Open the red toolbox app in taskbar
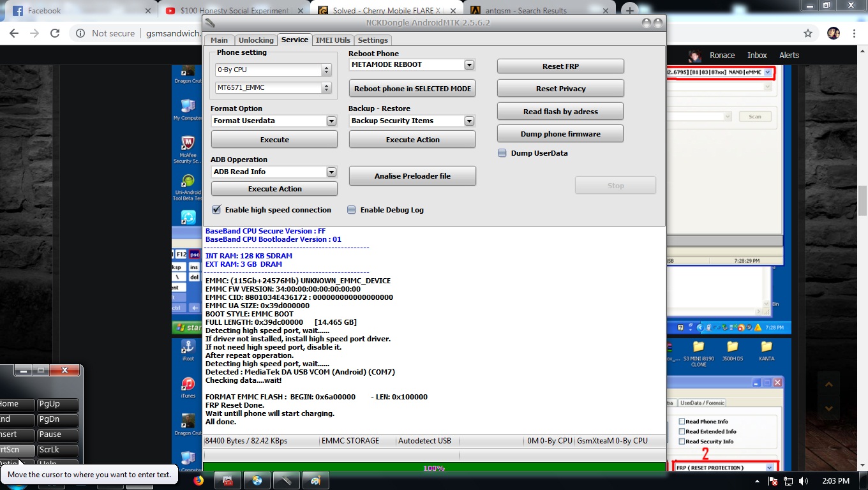Image resolution: width=868 pixels, height=490 pixels. coord(227,480)
